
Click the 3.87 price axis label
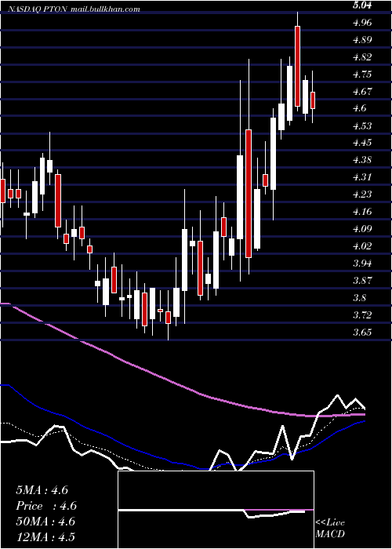[x=362, y=281]
